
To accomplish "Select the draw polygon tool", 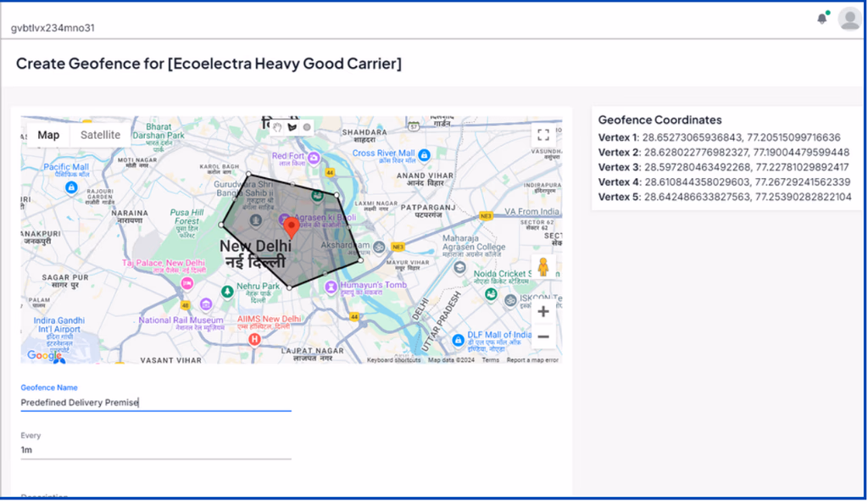I will tap(292, 127).
